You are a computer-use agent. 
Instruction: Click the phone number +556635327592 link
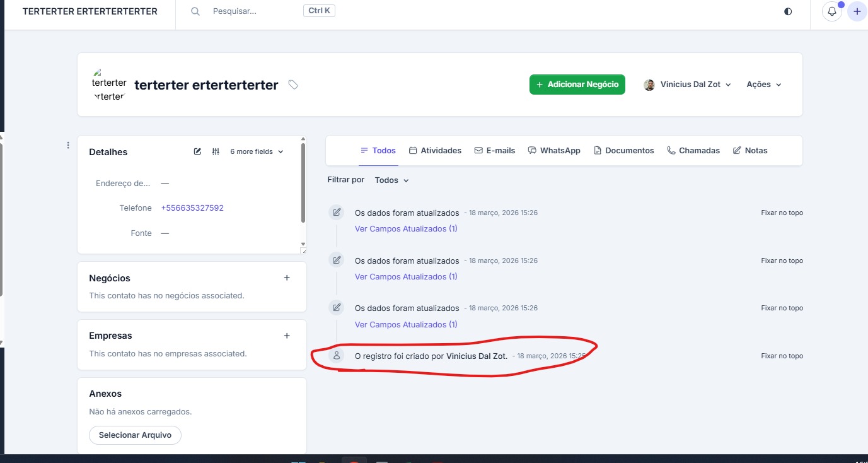coord(192,208)
